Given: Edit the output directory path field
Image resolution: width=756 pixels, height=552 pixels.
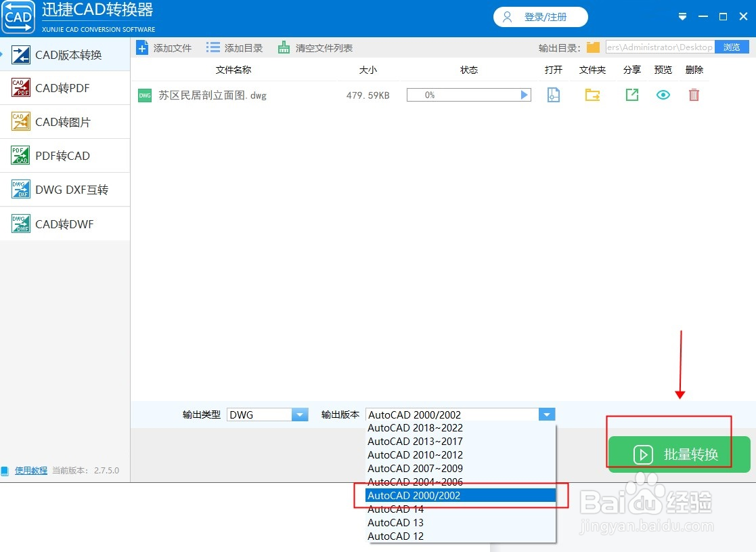Looking at the screenshot, I should pyautogui.click(x=660, y=47).
